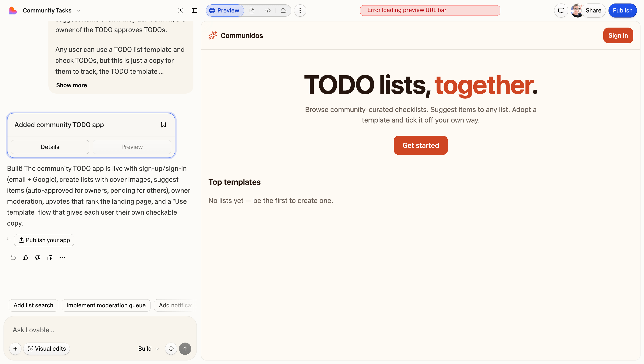Open the Build mode dropdown
This screenshot has height=364, width=644.
point(149,349)
